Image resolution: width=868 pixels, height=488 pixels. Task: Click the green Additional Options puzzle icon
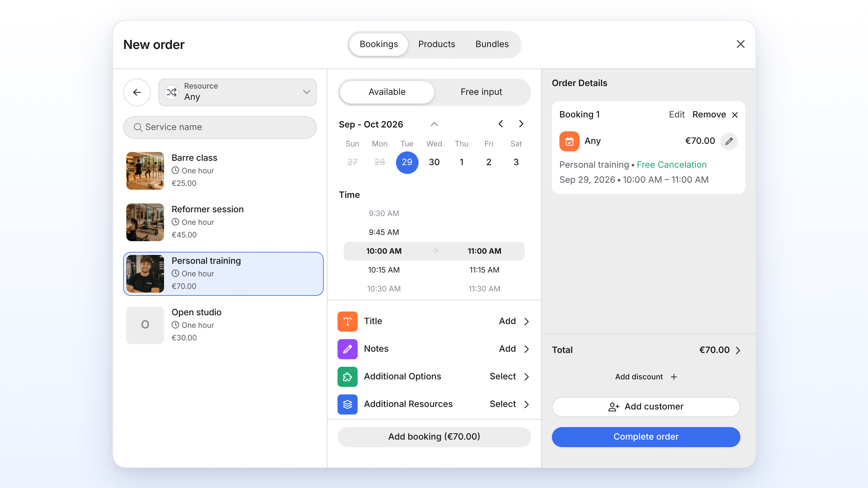coord(347,377)
